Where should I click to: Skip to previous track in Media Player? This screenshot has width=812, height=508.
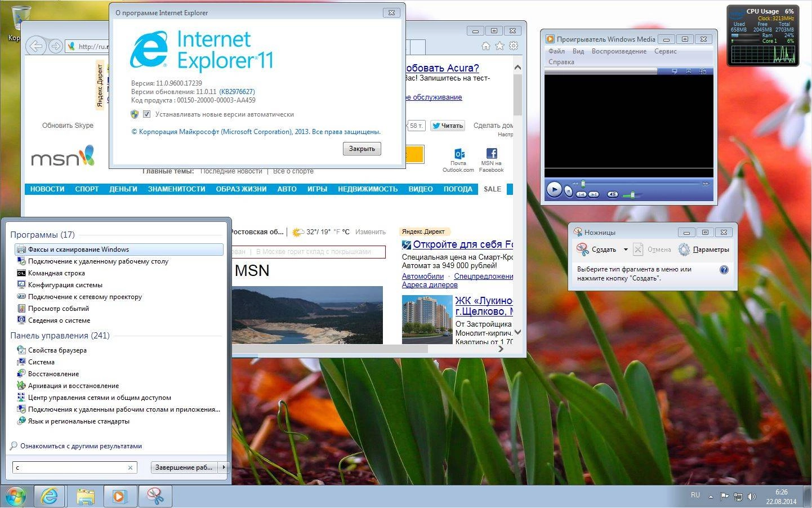coord(581,194)
